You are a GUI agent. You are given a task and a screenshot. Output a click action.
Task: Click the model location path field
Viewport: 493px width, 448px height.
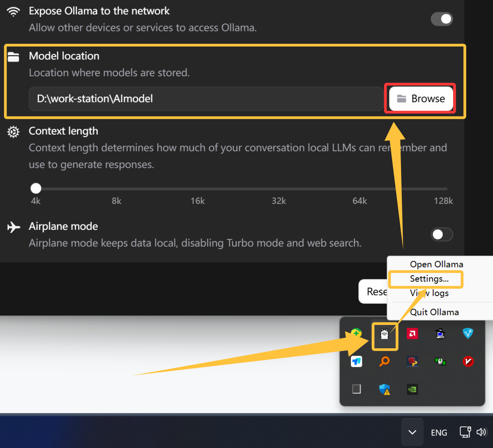coord(206,99)
